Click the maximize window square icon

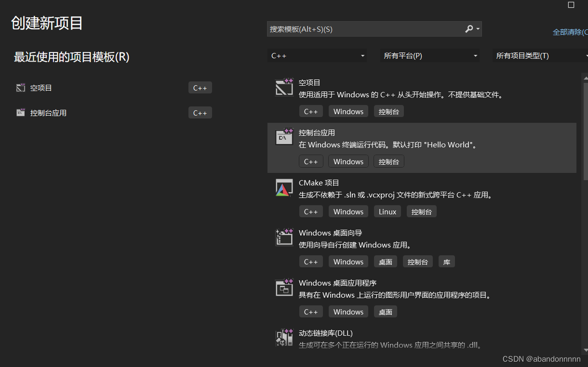point(571,5)
